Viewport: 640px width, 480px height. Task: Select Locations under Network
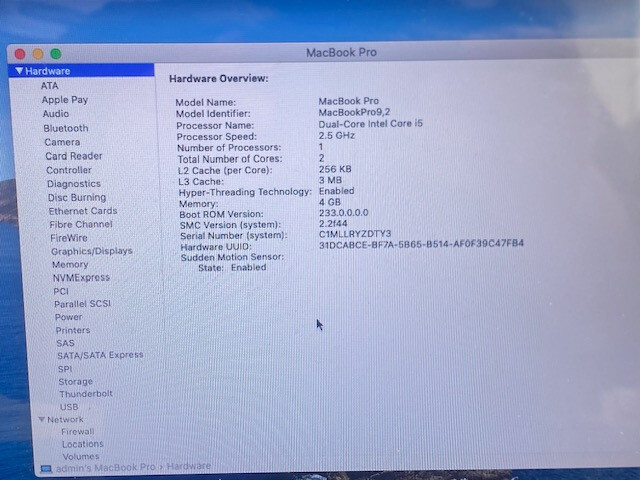82,444
